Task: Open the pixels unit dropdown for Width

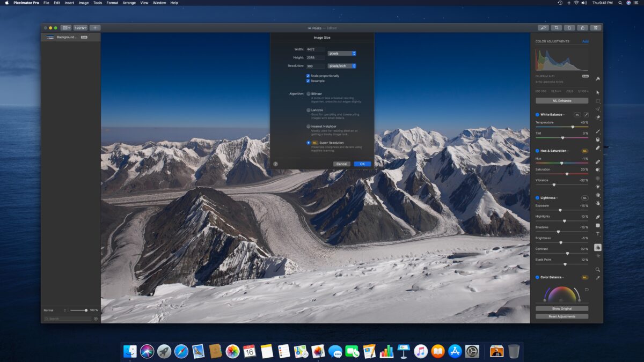Action: pos(342,53)
